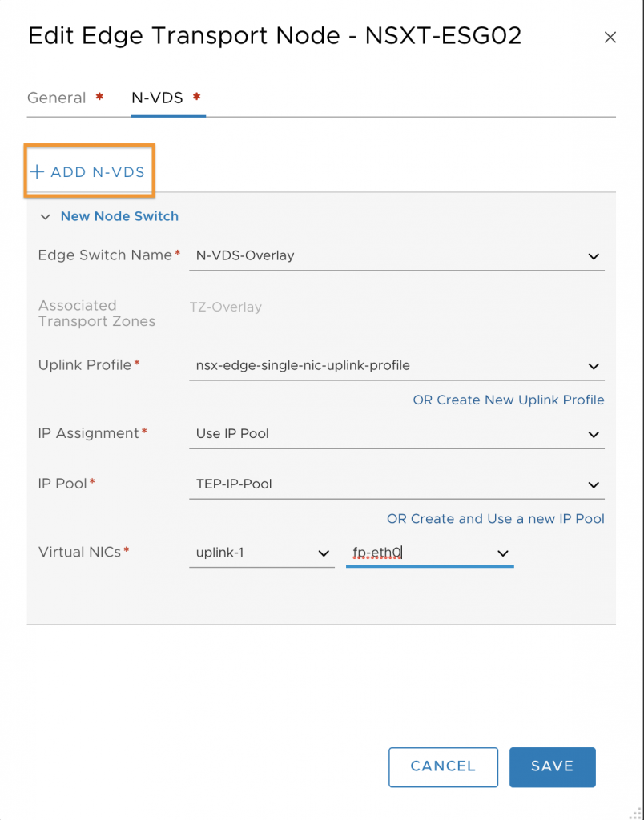
Task: Open the IP Assignment dropdown chevron
Action: 594,435
